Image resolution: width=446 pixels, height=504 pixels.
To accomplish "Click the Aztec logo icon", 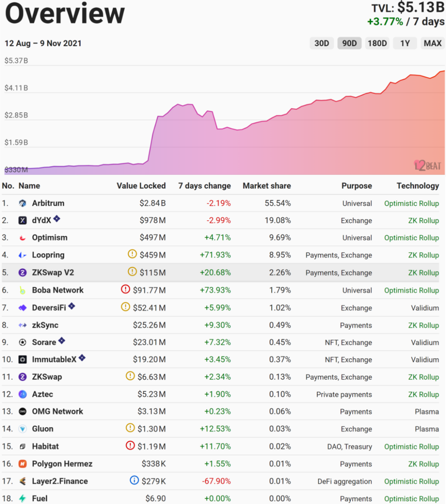I will click(23, 395).
